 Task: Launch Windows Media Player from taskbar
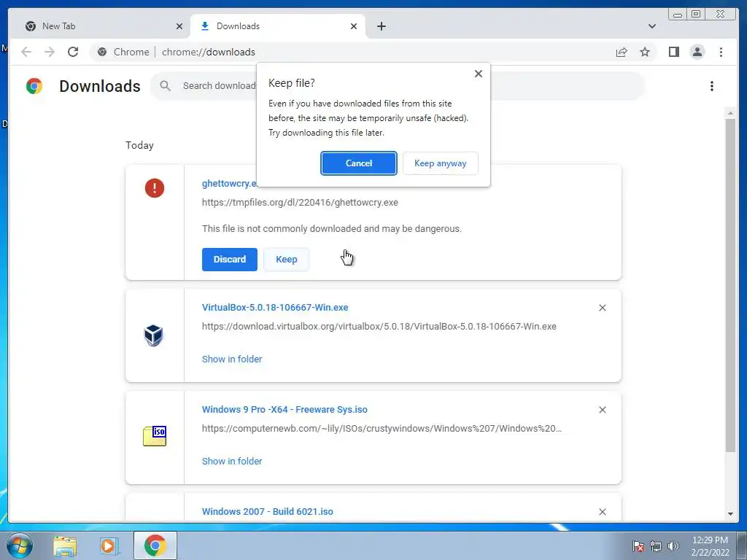point(109,546)
